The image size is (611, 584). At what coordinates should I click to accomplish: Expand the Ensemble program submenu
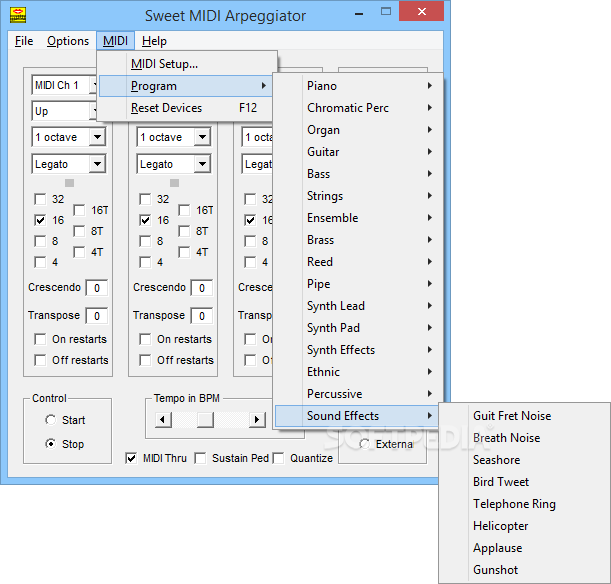tap(358, 218)
